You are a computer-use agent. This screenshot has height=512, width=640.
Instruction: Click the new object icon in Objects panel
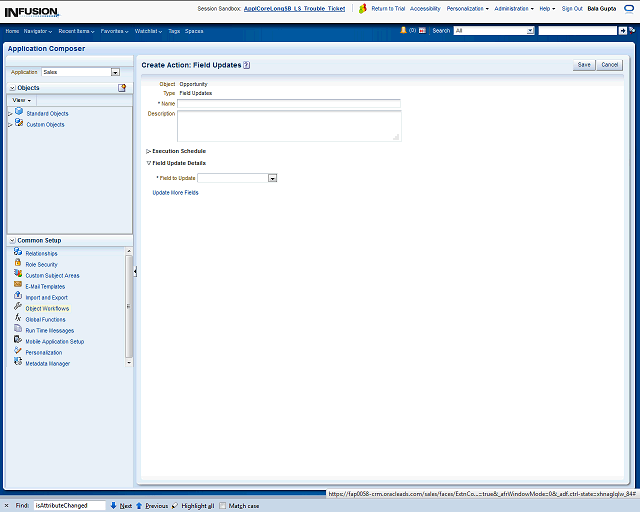point(122,88)
